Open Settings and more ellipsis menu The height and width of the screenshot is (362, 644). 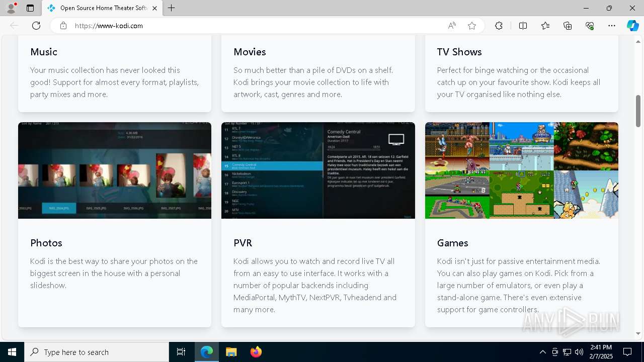[612, 26]
